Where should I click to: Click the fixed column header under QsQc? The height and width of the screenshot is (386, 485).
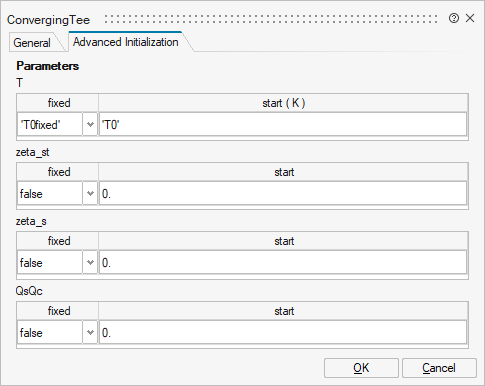(58, 311)
